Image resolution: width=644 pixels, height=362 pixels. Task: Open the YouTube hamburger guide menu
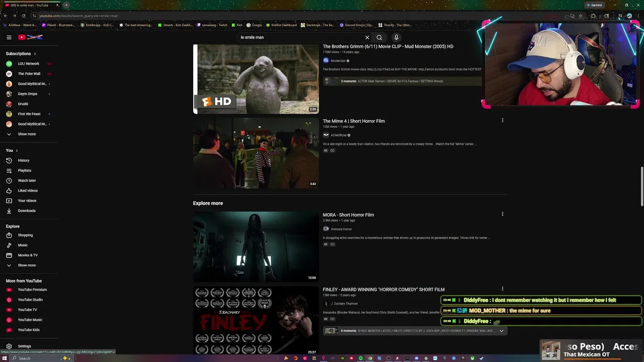tap(9, 37)
